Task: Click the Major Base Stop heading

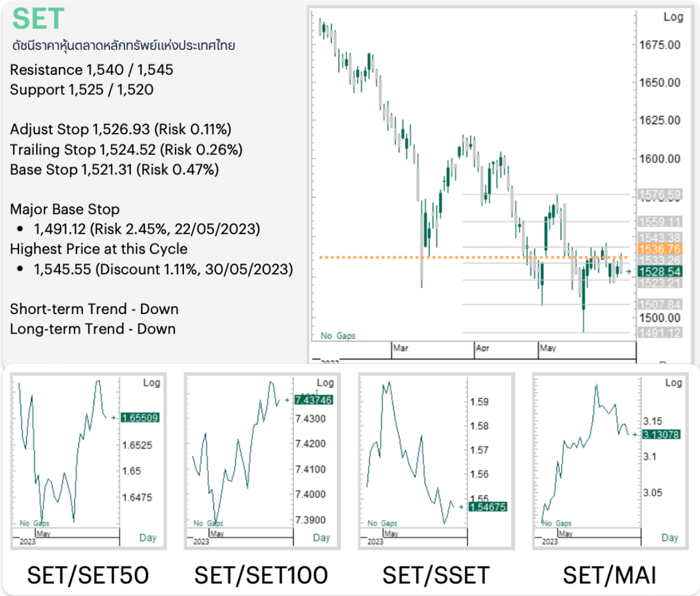Action: [x=65, y=209]
